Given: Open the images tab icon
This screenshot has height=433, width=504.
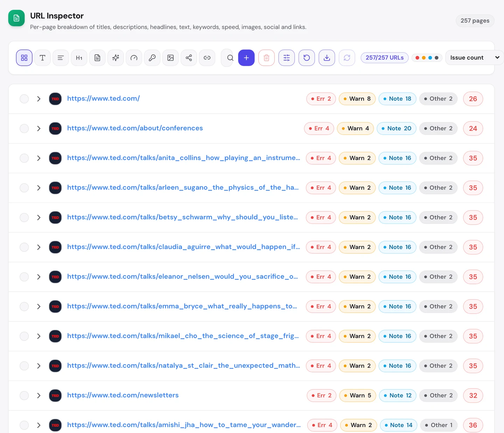Looking at the screenshot, I should point(170,58).
